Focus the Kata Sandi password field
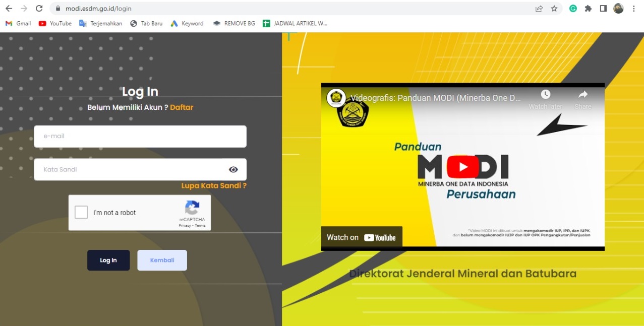The height and width of the screenshot is (326, 644). 140,169
